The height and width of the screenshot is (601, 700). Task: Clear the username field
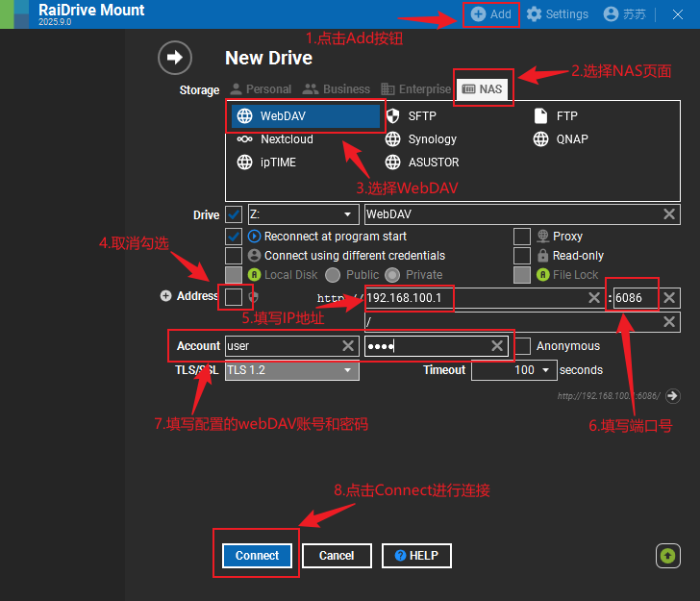pyautogui.click(x=348, y=346)
